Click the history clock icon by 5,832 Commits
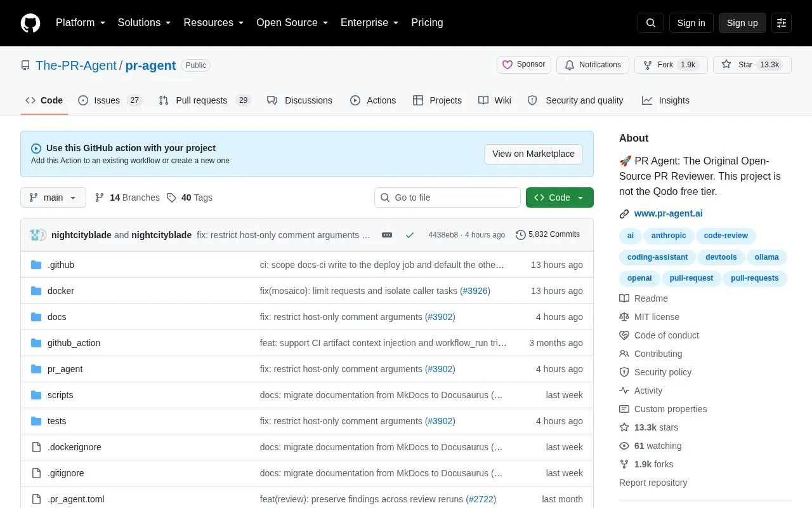The width and height of the screenshot is (812, 508). (x=521, y=235)
